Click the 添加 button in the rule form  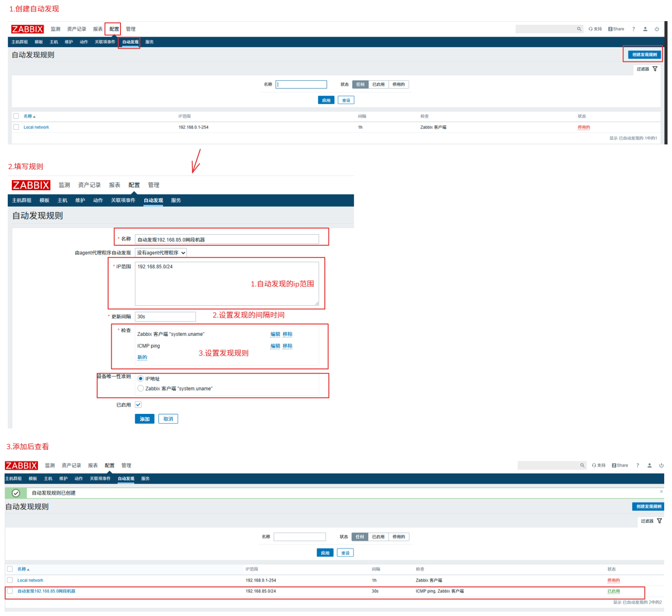(144, 419)
